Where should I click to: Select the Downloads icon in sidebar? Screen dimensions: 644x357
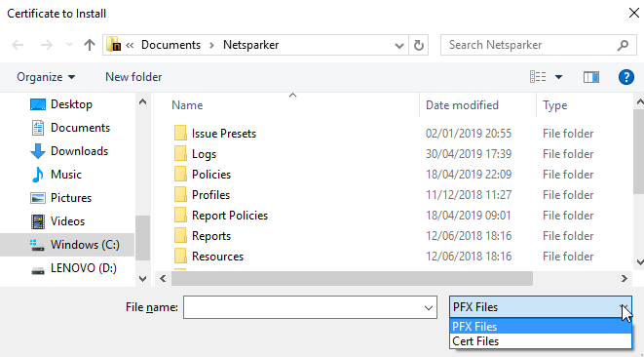point(38,151)
